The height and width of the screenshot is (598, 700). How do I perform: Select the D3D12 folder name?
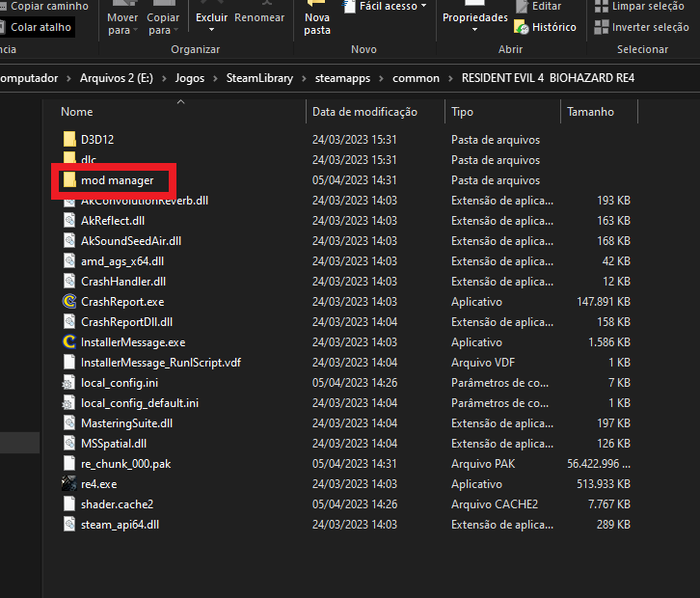(97, 139)
